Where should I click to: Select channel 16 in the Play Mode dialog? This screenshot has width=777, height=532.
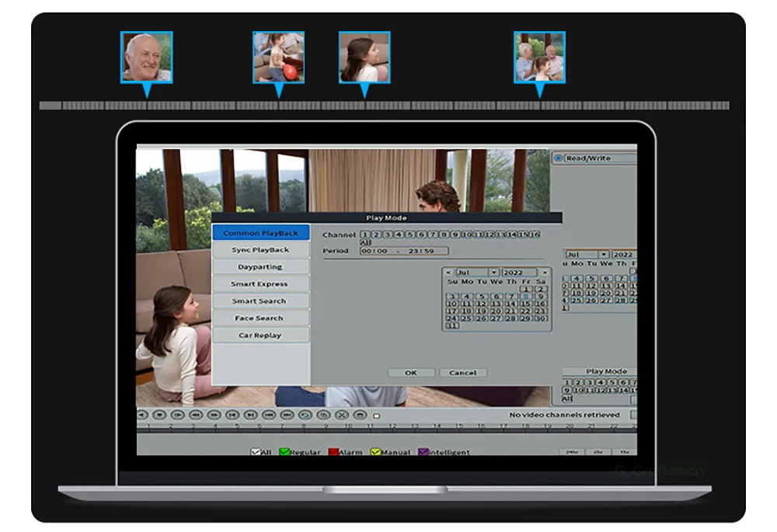535,235
